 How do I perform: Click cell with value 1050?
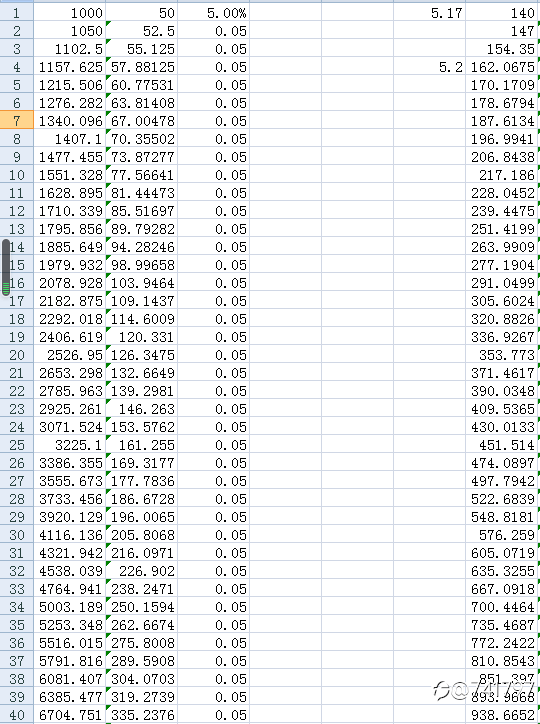pos(70,30)
